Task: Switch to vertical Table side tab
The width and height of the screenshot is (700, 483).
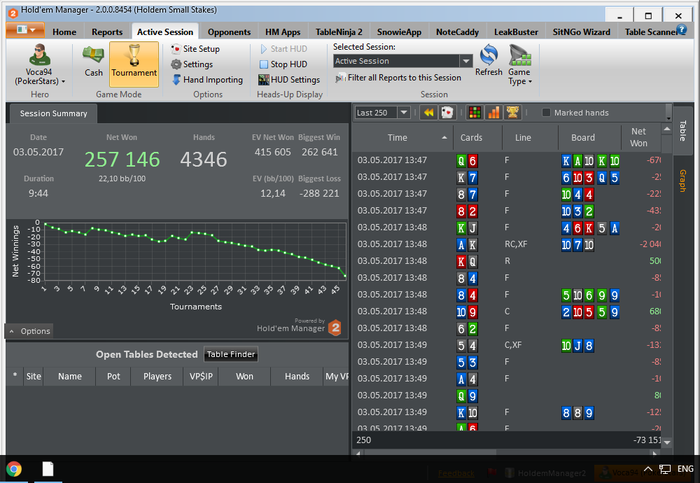Action: (683, 130)
